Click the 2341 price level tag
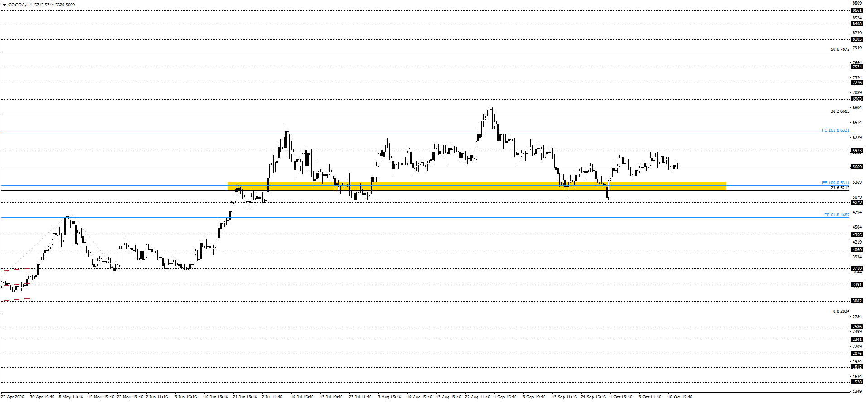The height and width of the screenshot is (402, 868). click(857, 340)
